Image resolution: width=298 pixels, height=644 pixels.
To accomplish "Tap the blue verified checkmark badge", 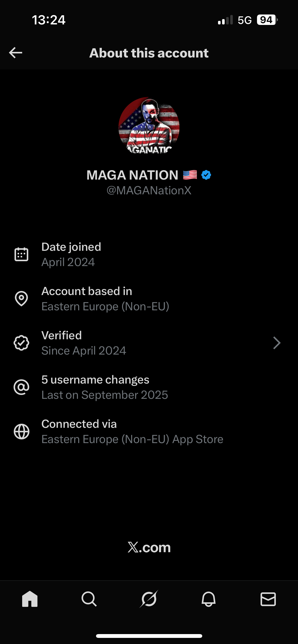I will coord(206,175).
